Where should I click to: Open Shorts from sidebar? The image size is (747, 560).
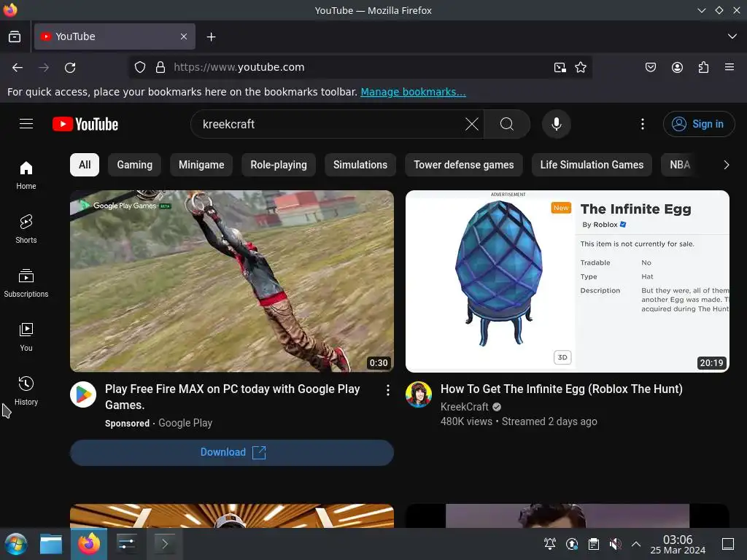click(26, 229)
